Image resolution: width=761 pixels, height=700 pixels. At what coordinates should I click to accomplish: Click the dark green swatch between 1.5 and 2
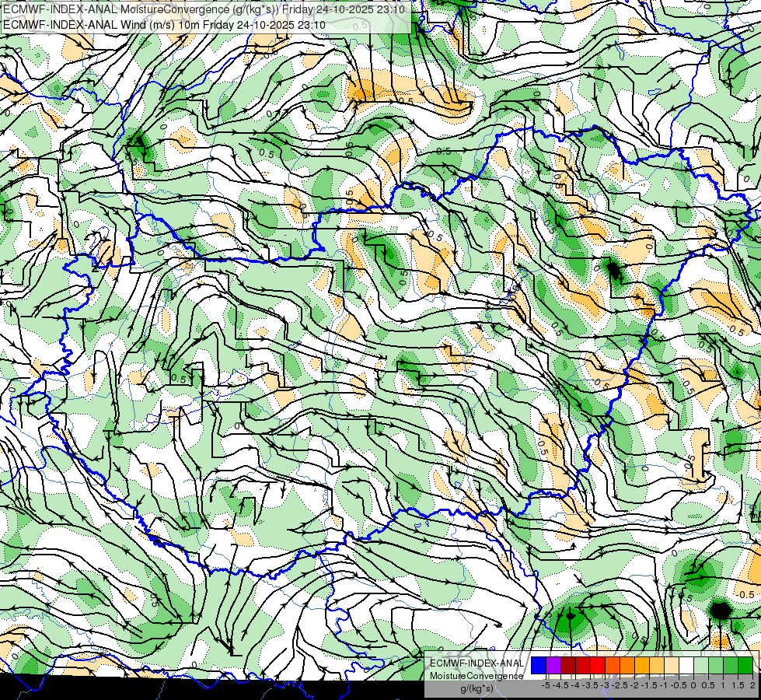745,666
